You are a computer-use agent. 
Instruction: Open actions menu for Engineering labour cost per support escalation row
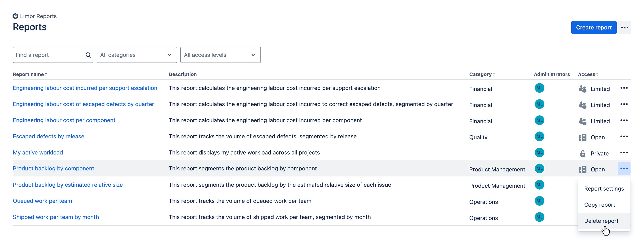pos(624,88)
